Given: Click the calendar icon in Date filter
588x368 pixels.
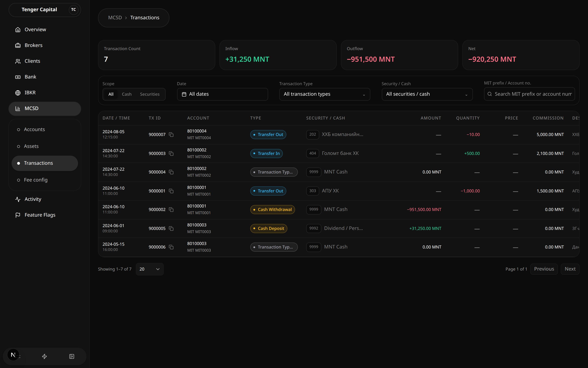Looking at the screenshot, I should click(184, 94).
